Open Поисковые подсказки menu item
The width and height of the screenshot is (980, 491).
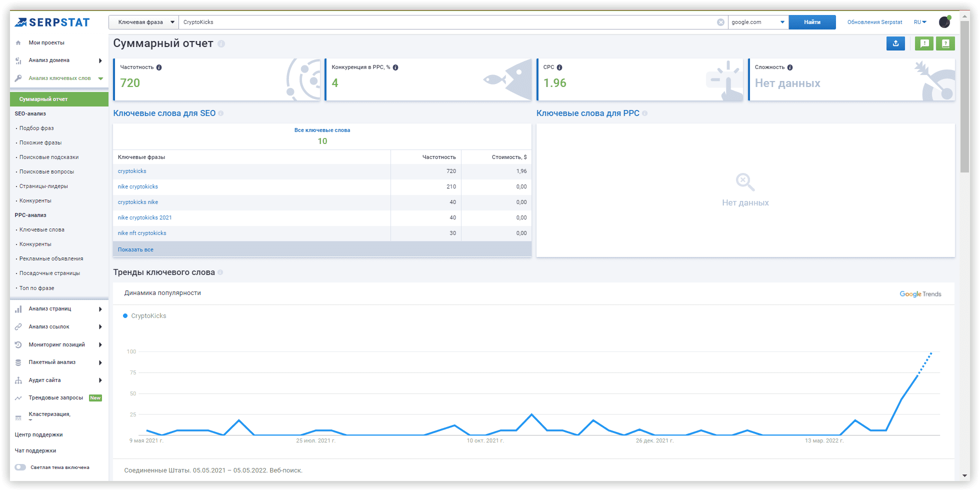[x=49, y=157]
